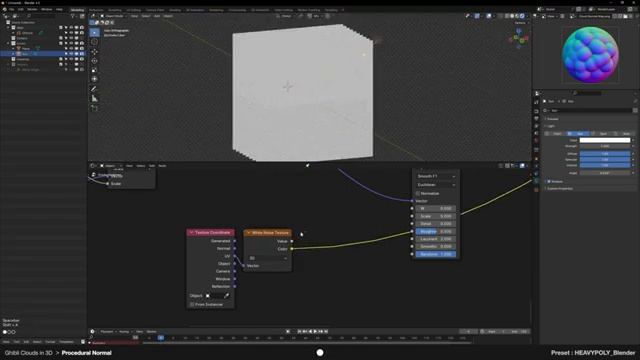Switch to solid viewport shading icon
Screen dimensions: 640x360
[x=512, y=16]
